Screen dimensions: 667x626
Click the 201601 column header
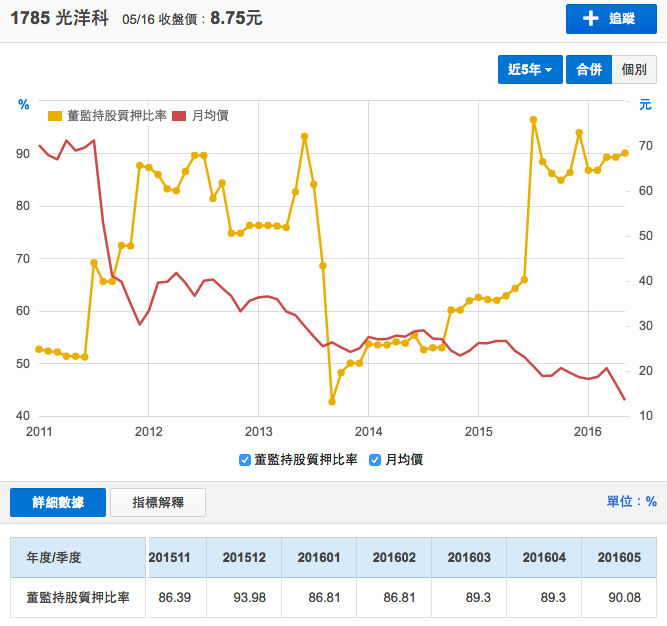[x=321, y=557]
